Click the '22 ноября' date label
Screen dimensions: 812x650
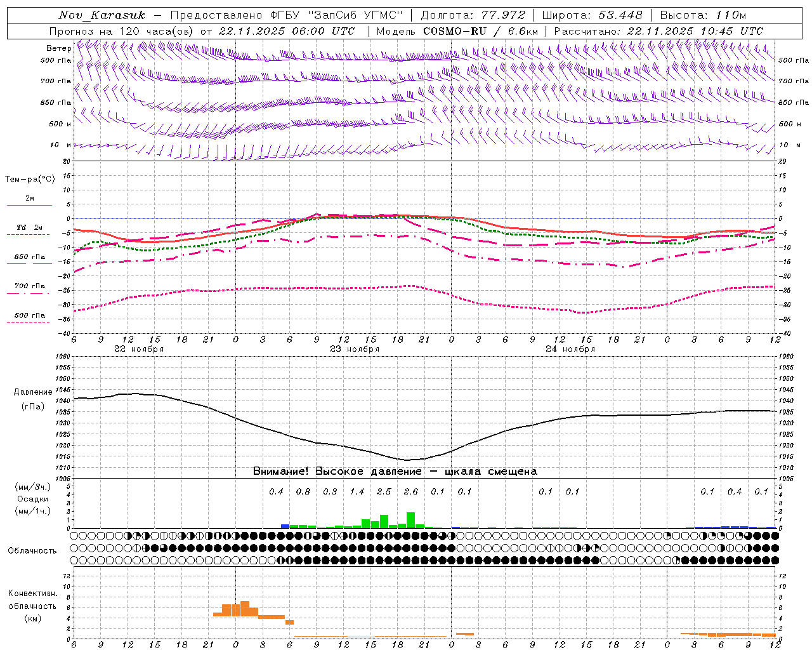(139, 349)
